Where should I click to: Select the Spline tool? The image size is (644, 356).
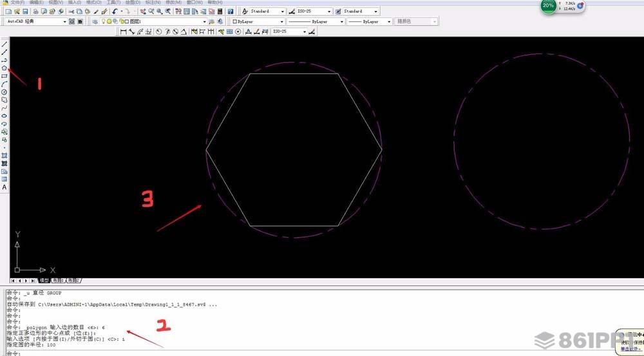4,108
